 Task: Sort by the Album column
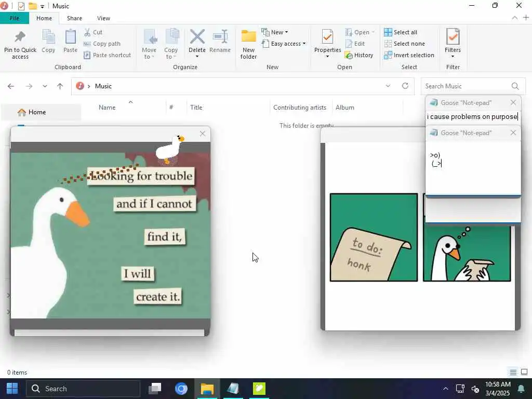pos(345,107)
